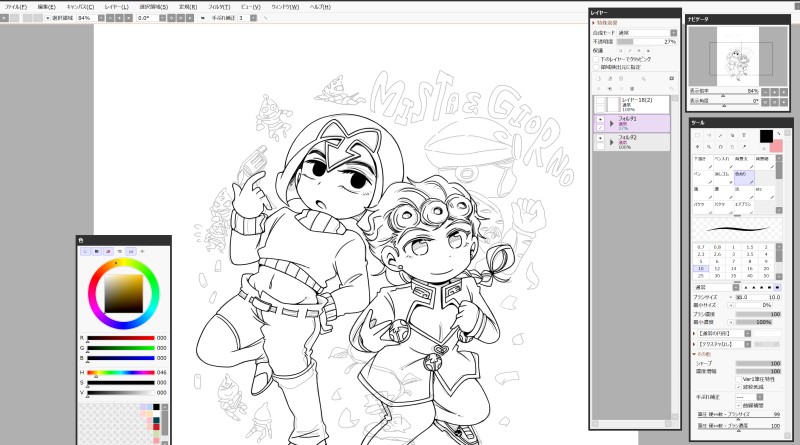Open the ファイル(F) menu
The image size is (800, 445).
click(x=16, y=7)
